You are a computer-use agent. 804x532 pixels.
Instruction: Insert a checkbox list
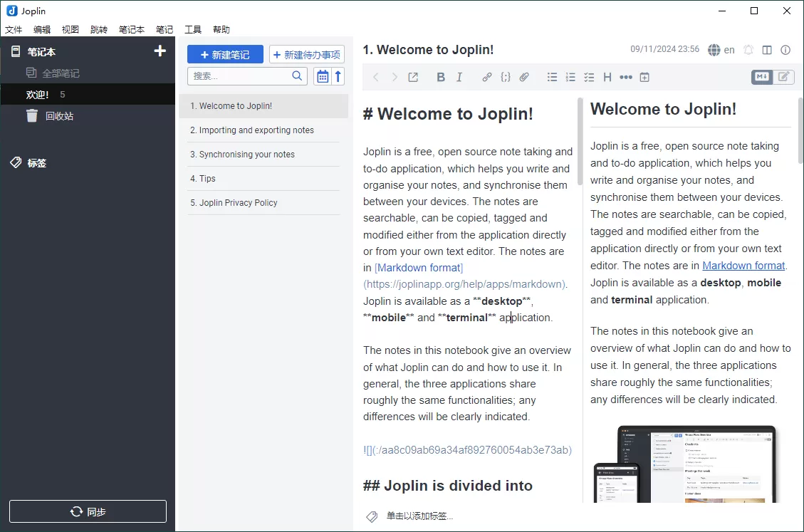[589, 76]
